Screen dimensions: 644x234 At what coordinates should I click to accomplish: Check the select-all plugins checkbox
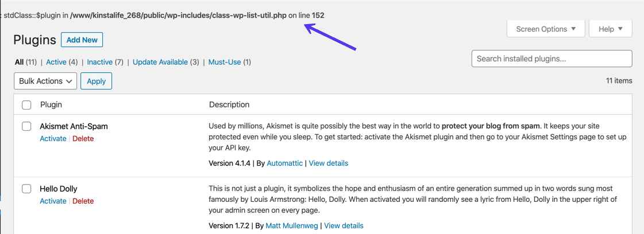pos(26,105)
